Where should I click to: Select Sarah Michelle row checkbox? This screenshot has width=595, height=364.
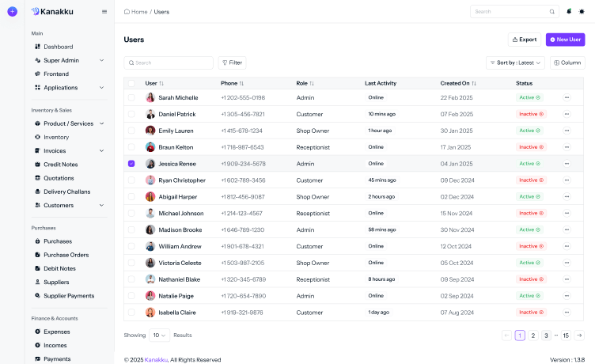(x=131, y=97)
